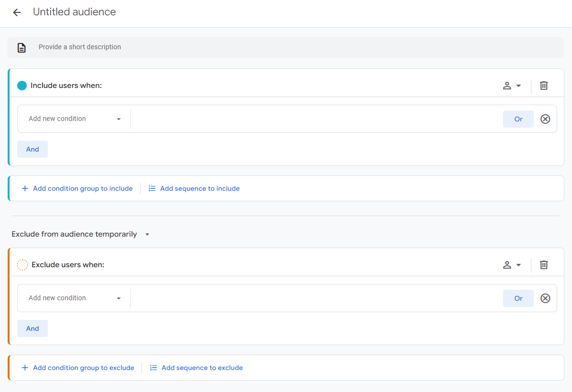This screenshot has height=392, width=572.
Task: Add condition group to exclude
Action: coord(78,368)
